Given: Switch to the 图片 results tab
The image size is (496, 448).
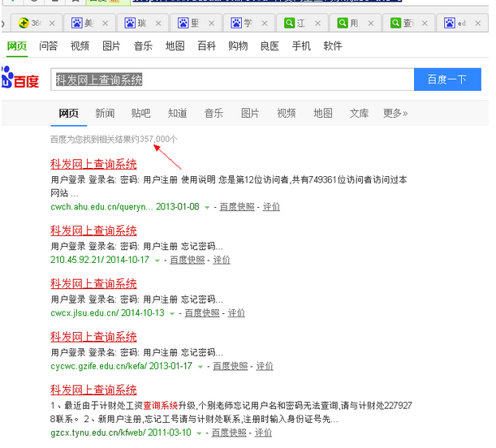Looking at the screenshot, I should click(x=250, y=113).
